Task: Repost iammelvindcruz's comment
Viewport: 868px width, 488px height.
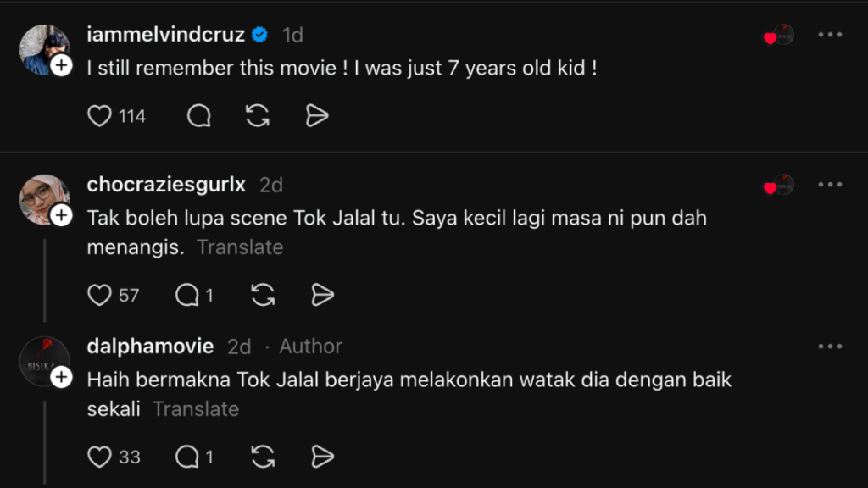Action: click(x=258, y=116)
